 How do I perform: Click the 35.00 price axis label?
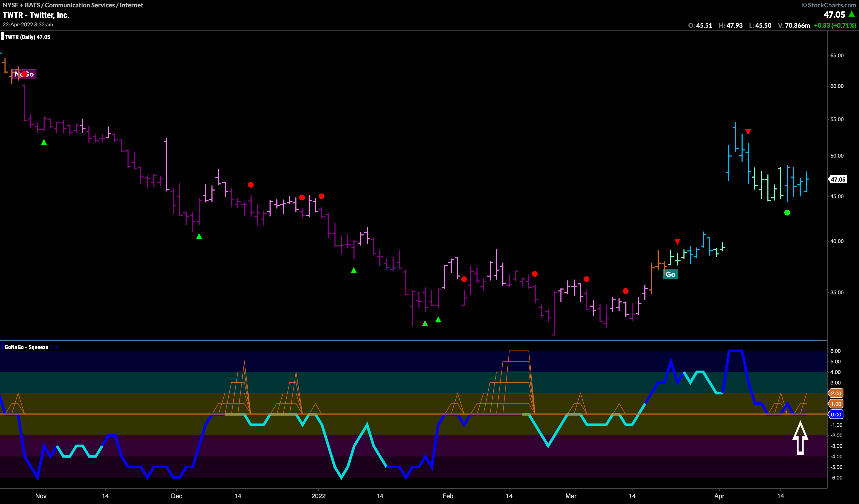[837, 292]
